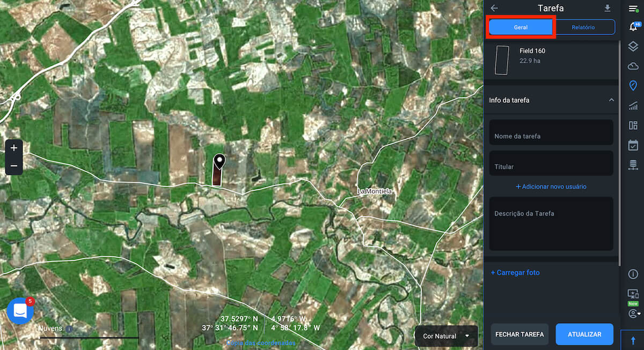Select the scouting location pin icon
Image resolution: width=644 pixels, height=350 pixels.
point(633,86)
